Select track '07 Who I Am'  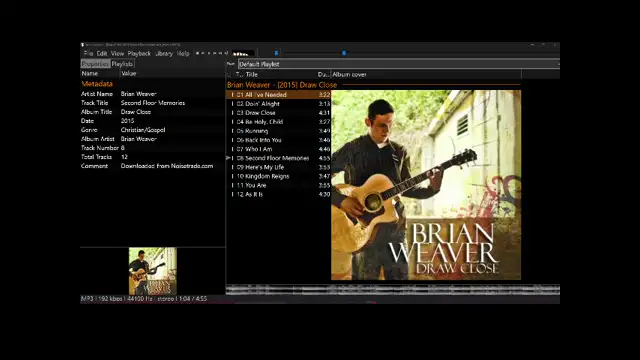tap(278, 149)
